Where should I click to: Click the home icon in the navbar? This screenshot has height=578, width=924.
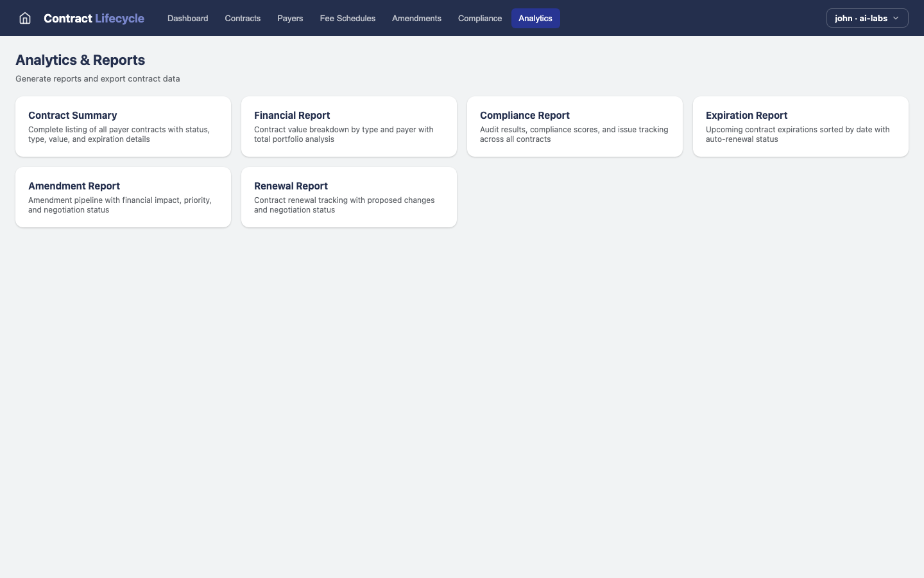pyautogui.click(x=24, y=18)
